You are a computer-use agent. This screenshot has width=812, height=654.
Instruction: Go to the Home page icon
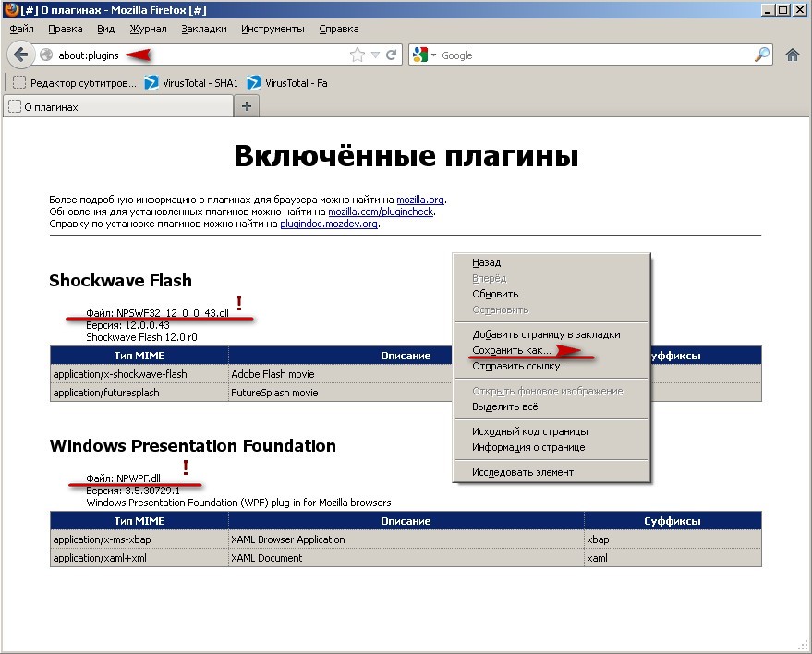pos(793,54)
